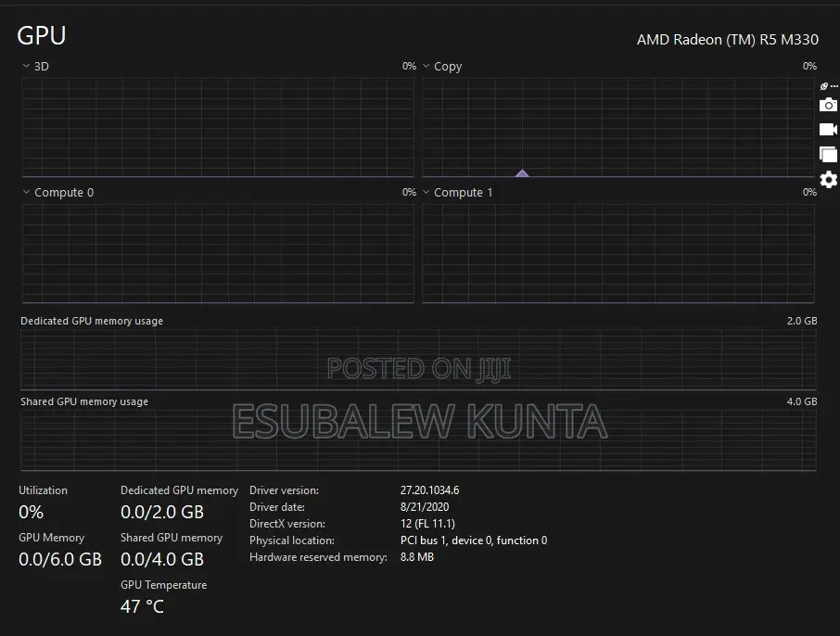Open the Copy engine dropdown chevron
Screen dimensions: 840x636
[426, 66]
